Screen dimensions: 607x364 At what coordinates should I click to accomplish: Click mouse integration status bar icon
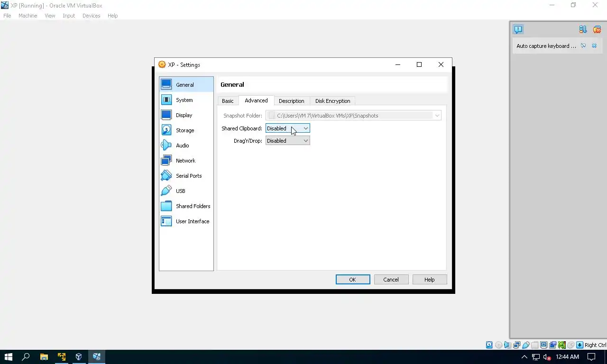[x=570, y=345]
